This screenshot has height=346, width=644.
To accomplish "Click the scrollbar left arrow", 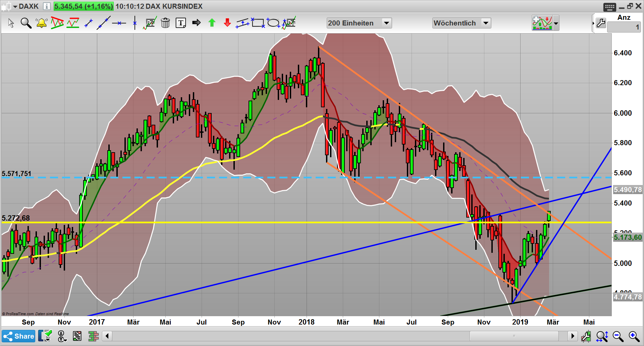I will tap(107, 336).
